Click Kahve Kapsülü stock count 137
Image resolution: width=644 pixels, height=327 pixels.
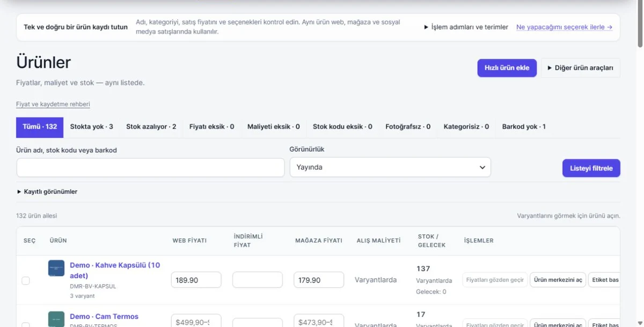tap(423, 269)
